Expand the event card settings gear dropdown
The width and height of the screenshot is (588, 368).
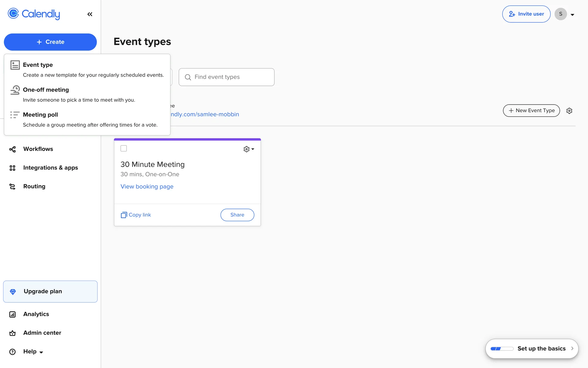pyautogui.click(x=249, y=149)
